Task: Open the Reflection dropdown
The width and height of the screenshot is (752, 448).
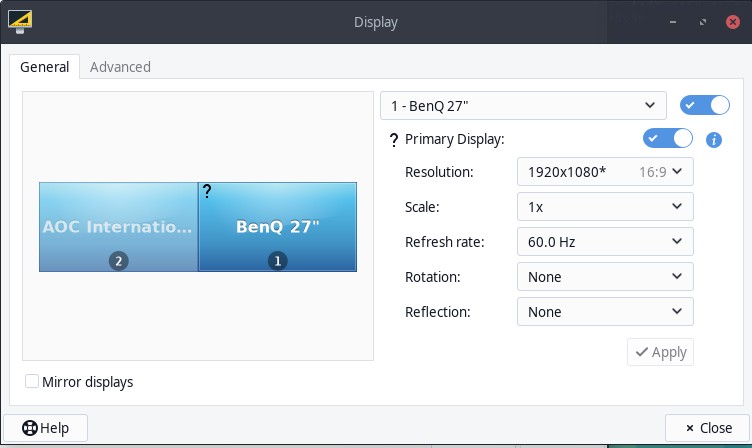Action: (x=605, y=312)
